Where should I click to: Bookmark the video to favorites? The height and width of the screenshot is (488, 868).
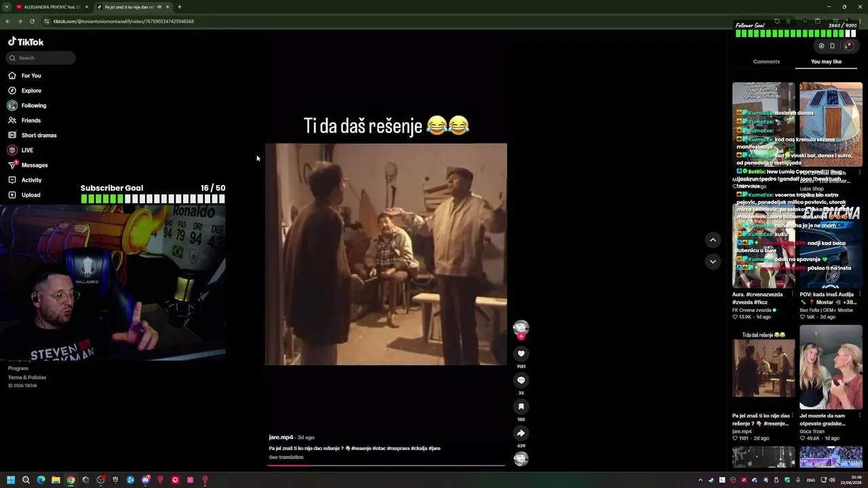[x=521, y=406]
